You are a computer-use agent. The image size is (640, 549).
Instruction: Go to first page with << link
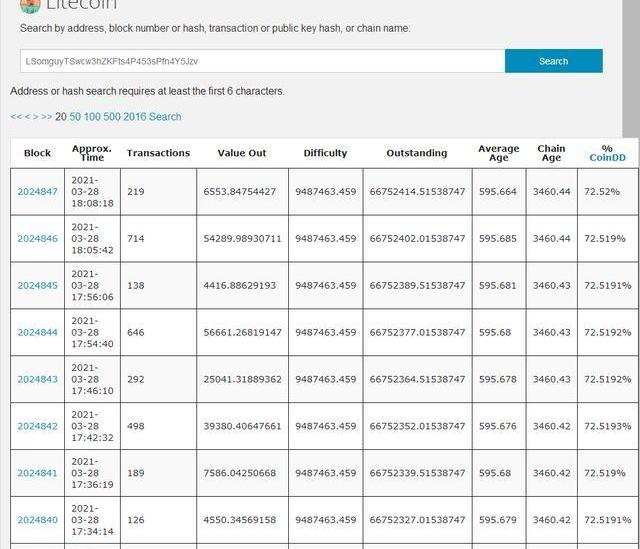click(16, 117)
